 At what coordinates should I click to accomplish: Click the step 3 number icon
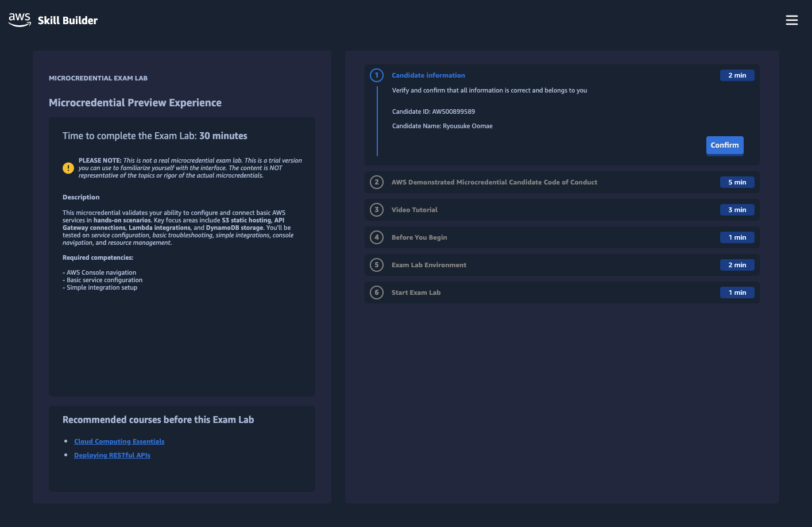[x=377, y=210]
